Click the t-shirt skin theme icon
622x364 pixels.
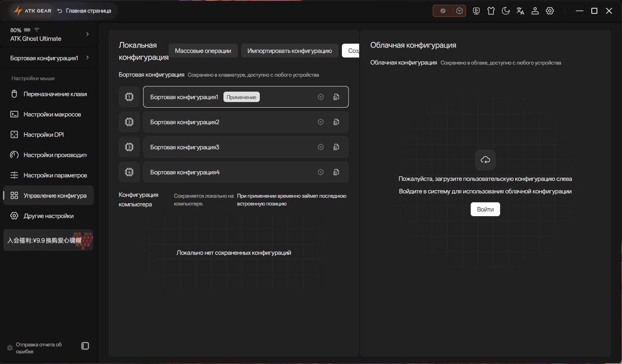click(x=491, y=11)
